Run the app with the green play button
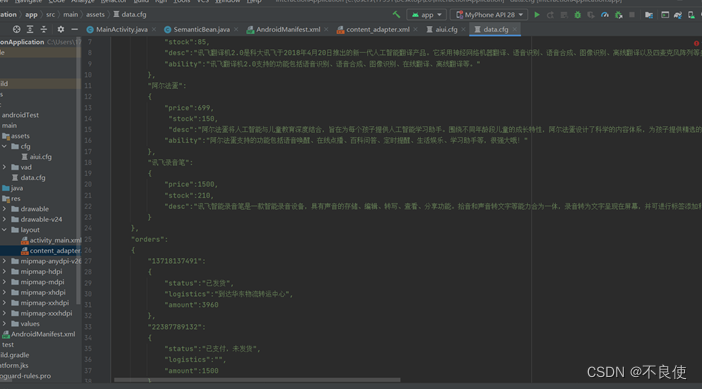Image resolution: width=703 pixels, height=390 pixels. (537, 15)
